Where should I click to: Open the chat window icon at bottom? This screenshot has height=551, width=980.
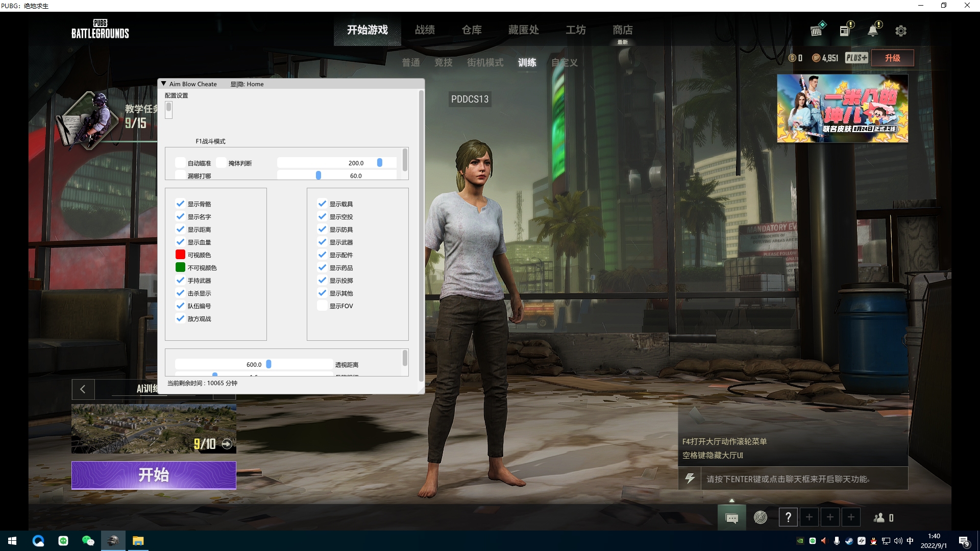tap(731, 518)
